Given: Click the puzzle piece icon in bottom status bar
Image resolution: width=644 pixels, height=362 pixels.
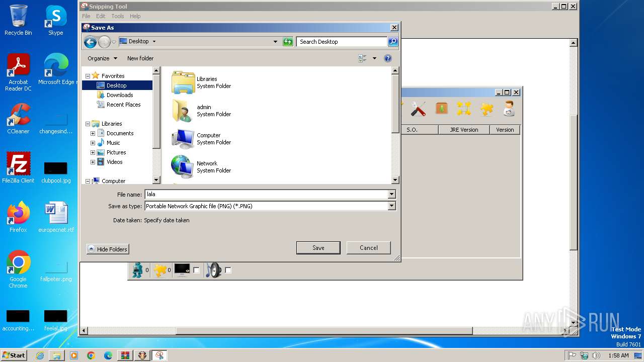Looking at the screenshot, I should tap(160, 270).
